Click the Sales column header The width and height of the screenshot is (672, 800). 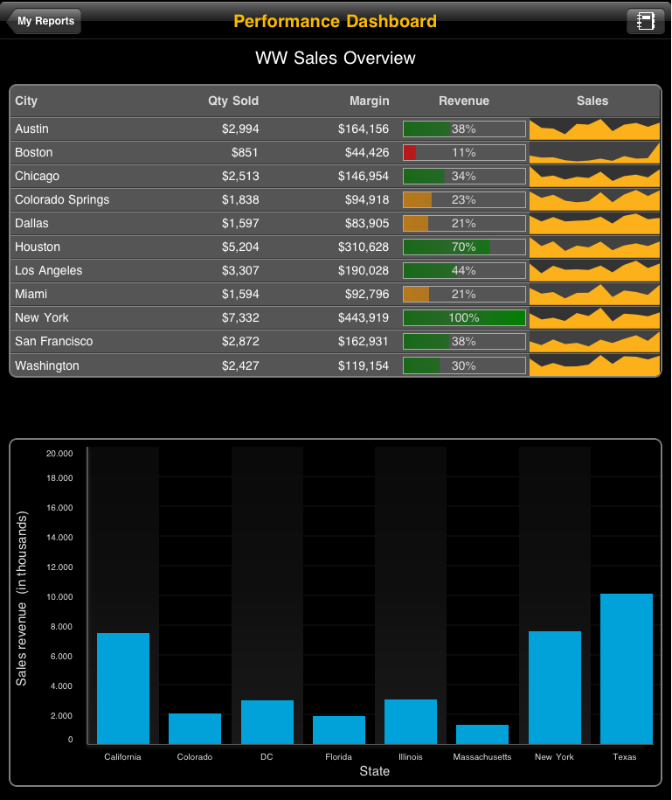click(x=592, y=101)
